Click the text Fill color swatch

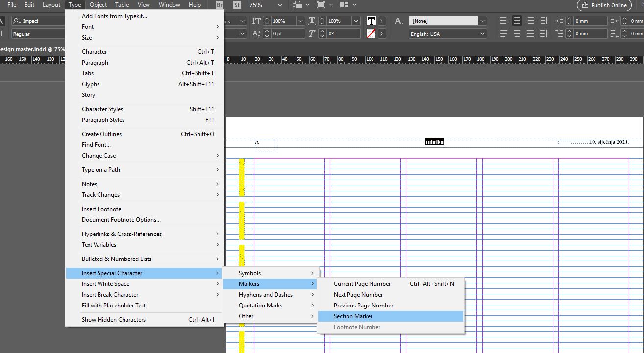[x=371, y=21]
